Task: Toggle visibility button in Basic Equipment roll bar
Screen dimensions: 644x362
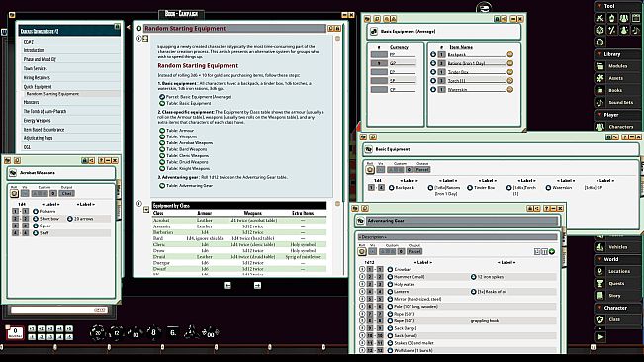Action: (381, 169)
